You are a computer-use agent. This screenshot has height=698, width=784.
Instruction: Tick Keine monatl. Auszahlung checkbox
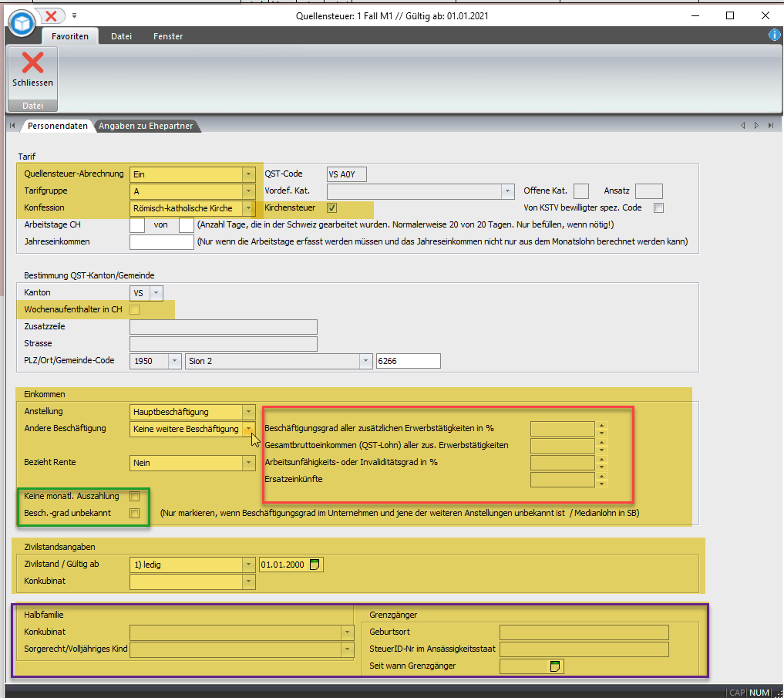[135, 496]
